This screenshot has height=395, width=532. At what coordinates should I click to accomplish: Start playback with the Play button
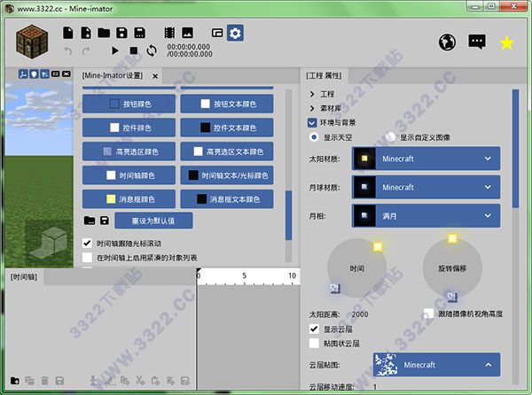pos(115,50)
